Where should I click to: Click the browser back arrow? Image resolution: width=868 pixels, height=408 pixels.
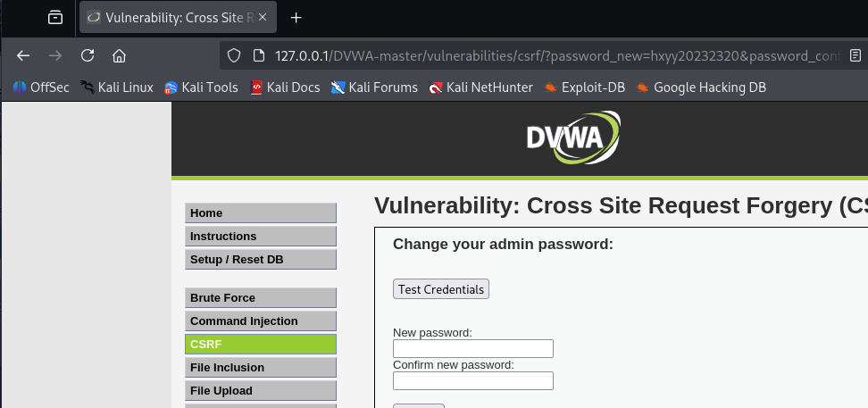point(23,55)
